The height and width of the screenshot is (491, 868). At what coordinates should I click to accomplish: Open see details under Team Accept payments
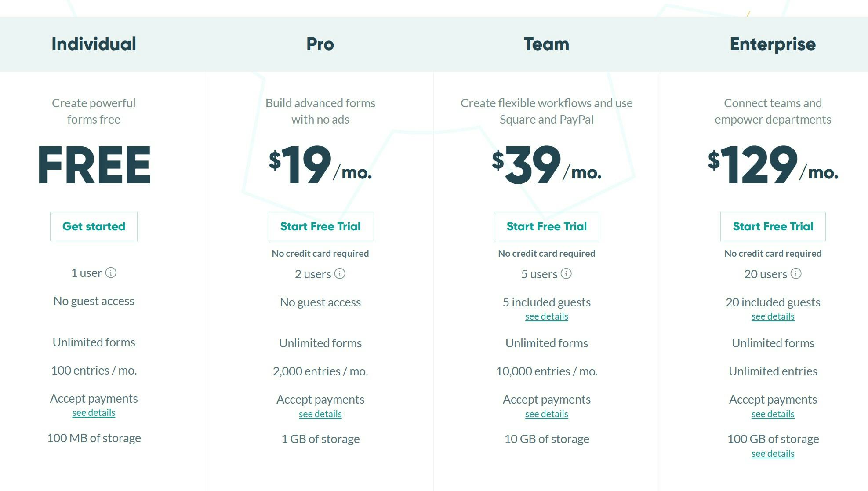tap(546, 414)
